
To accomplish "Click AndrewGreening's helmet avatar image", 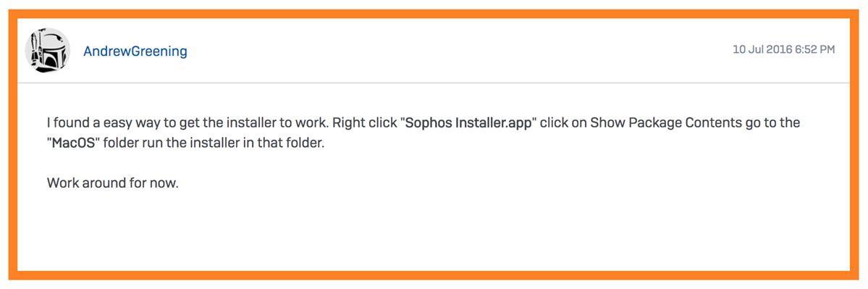I will click(x=48, y=51).
